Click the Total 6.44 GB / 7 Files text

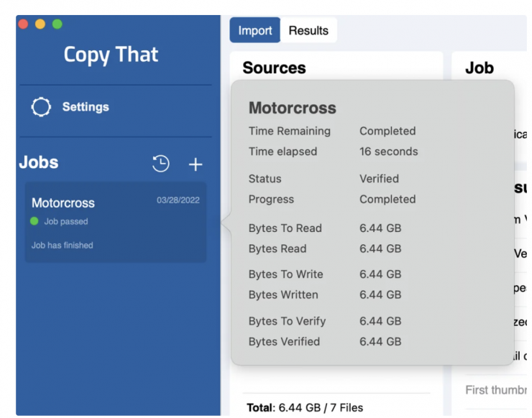[305, 407]
